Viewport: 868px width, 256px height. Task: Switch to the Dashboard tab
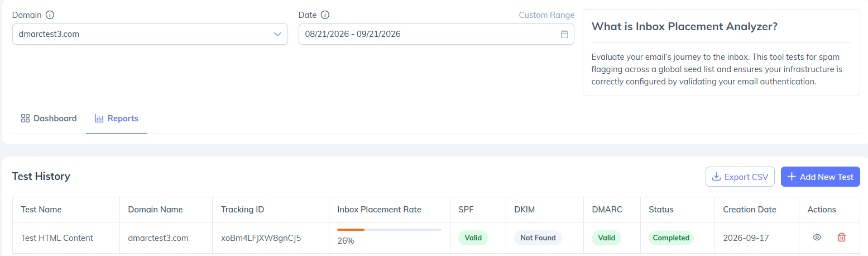click(49, 118)
